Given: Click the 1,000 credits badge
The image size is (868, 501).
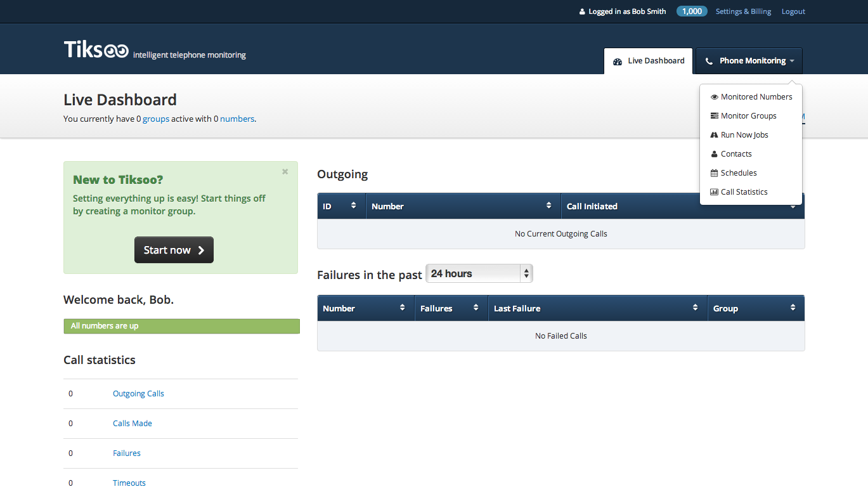Looking at the screenshot, I should pyautogui.click(x=692, y=11).
